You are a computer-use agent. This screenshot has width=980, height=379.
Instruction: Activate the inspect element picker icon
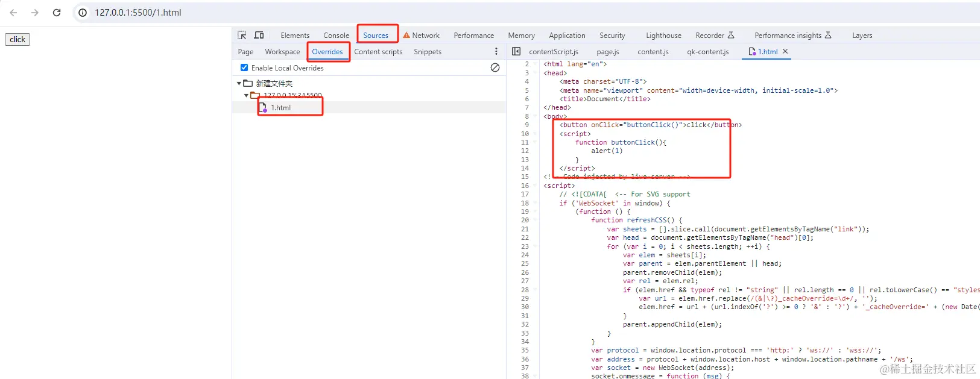(242, 36)
